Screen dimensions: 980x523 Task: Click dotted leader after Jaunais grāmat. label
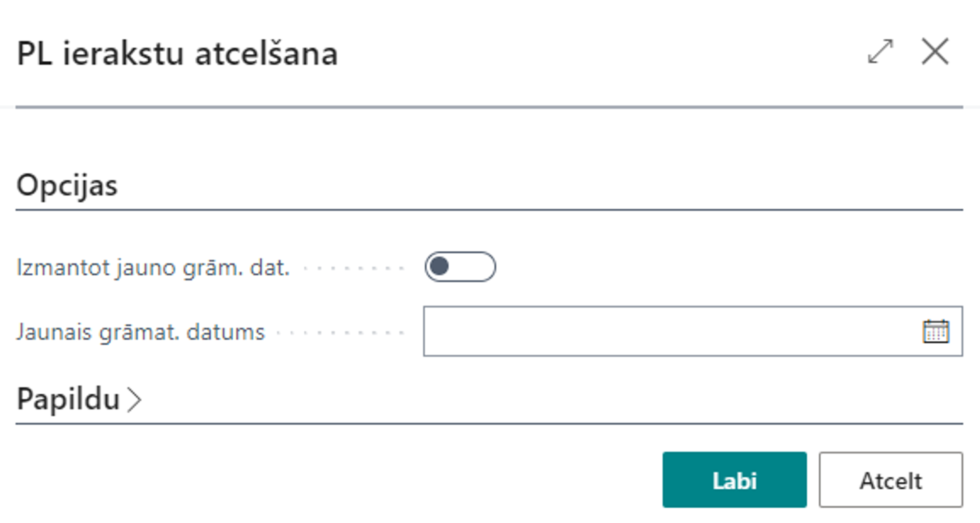coord(340,333)
